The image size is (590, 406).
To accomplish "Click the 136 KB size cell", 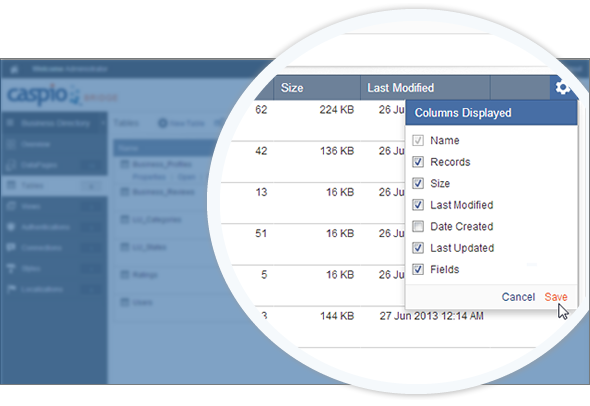I will (337, 151).
